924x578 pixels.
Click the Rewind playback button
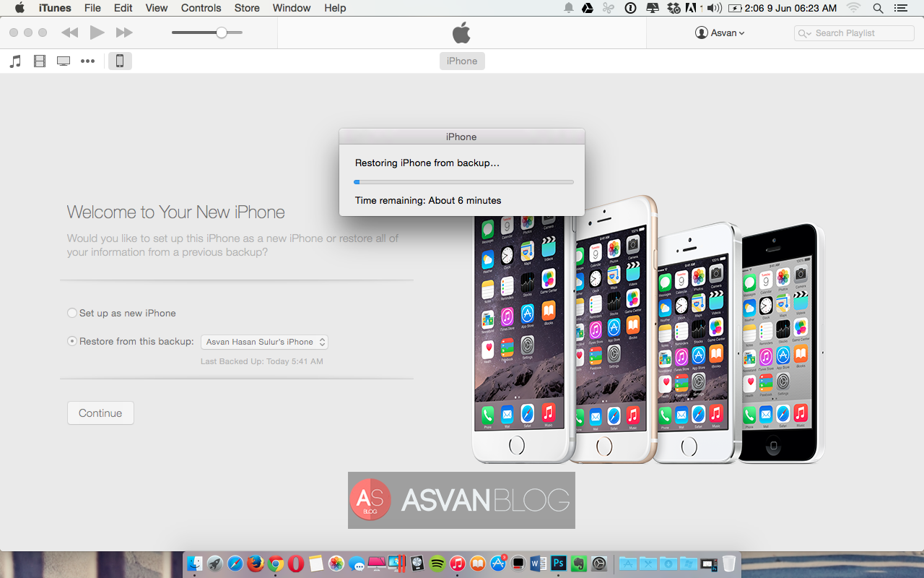point(69,33)
